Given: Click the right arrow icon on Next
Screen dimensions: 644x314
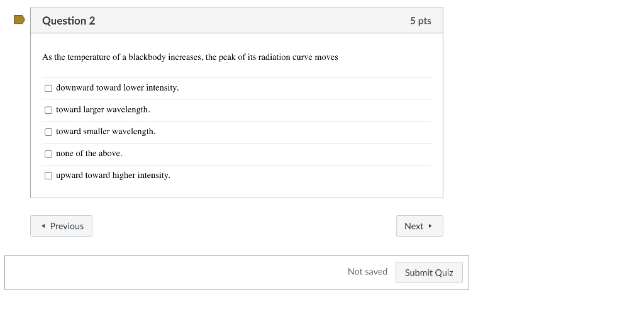Looking at the screenshot, I should (x=430, y=226).
